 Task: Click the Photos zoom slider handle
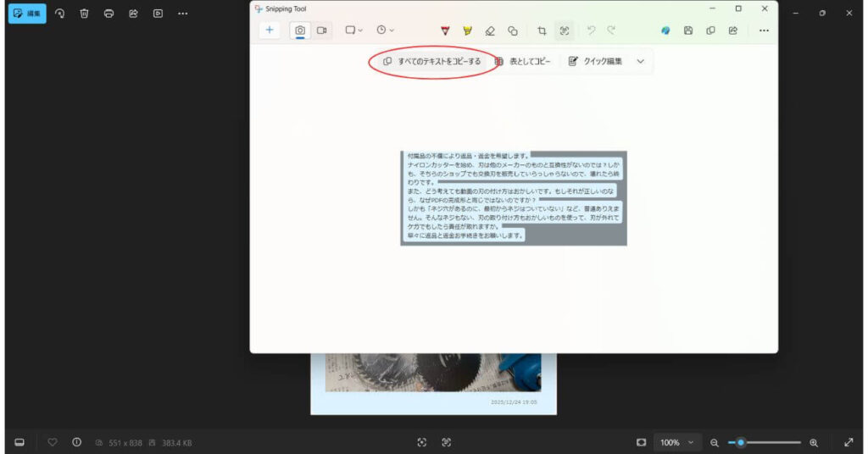point(741,442)
